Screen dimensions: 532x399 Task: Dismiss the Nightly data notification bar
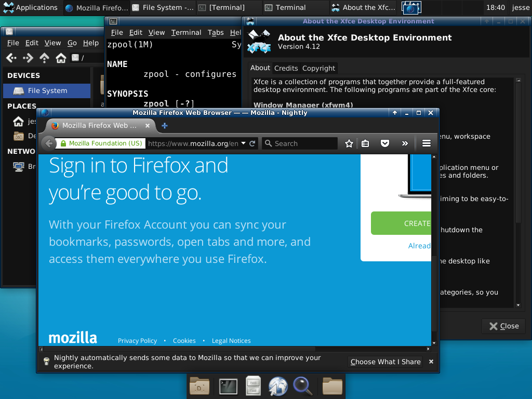(431, 362)
